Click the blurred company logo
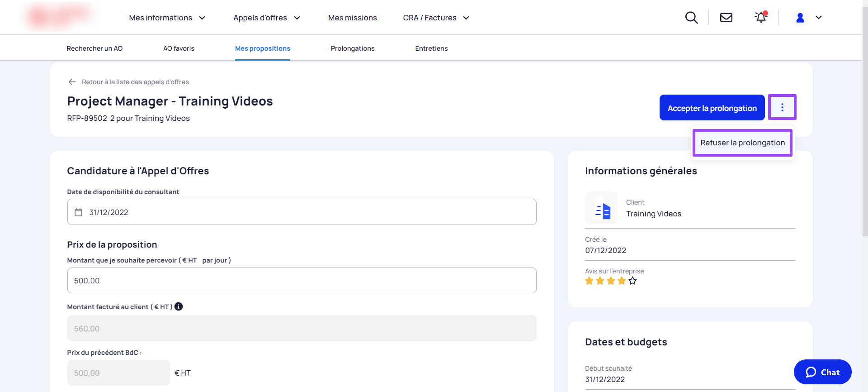Viewport: 868px width, 392px height. click(x=59, y=16)
